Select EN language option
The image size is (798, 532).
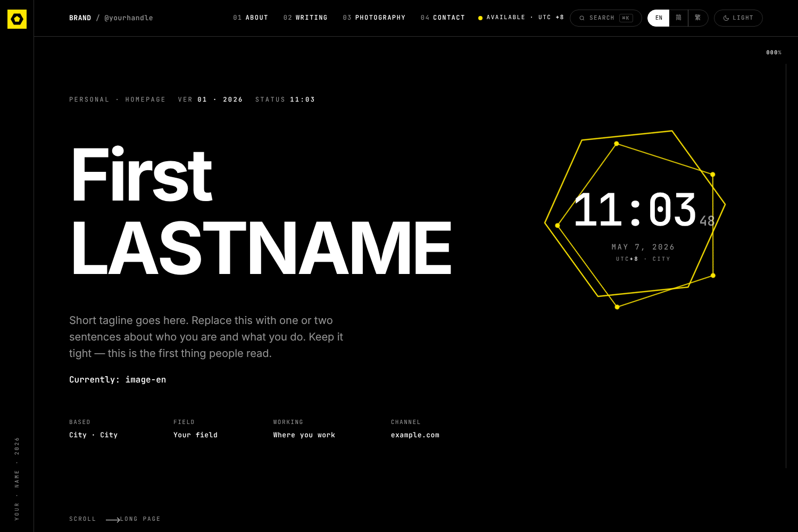click(x=659, y=18)
